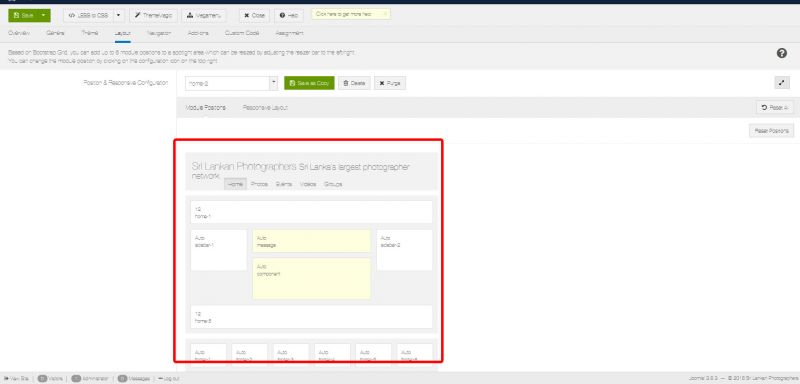The height and width of the screenshot is (384, 800).
Task: Click the LESS to CSS button
Action: pyautogui.click(x=88, y=15)
